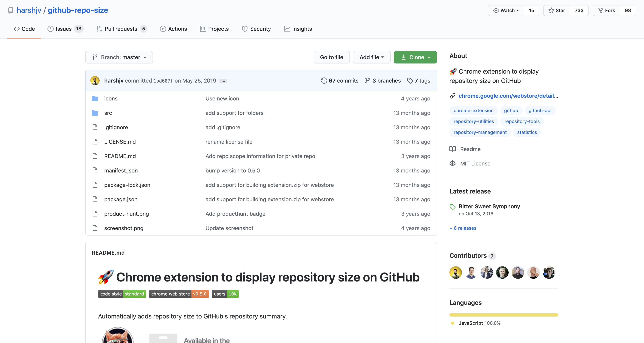Open the commit hash 1bd607f
Screen dimensions: 644x343
pyautogui.click(x=163, y=81)
